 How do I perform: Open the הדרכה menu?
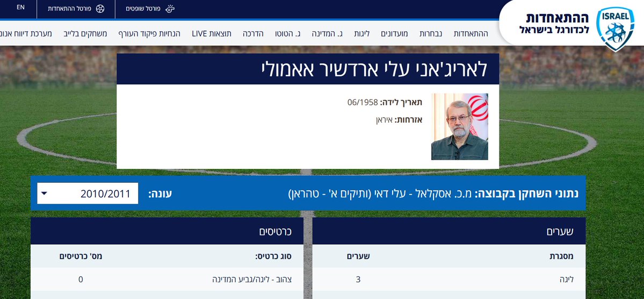click(252, 34)
